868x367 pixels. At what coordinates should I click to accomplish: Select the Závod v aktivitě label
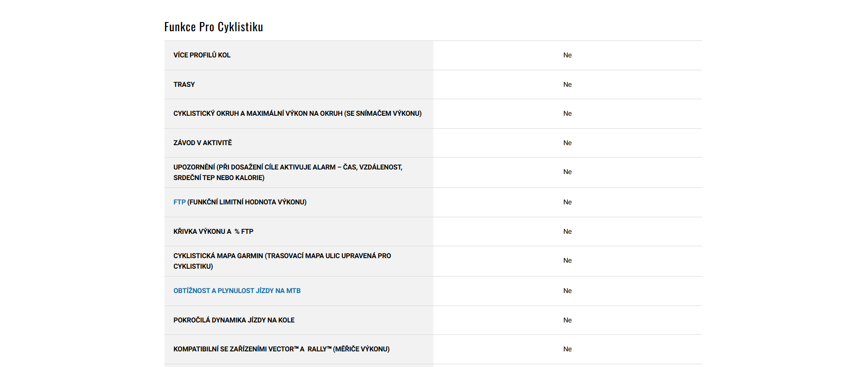click(203, 143)
